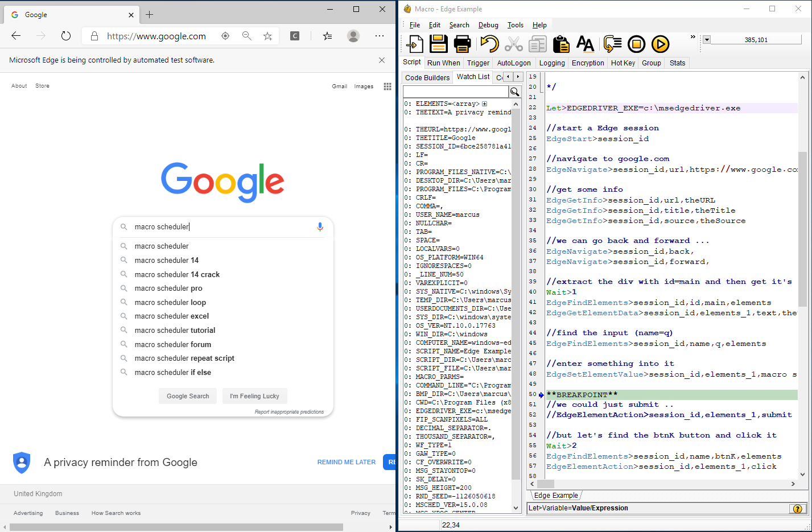The width and height of the screenshot is (812, 532).
Task: Open the Help menu
Action: tap(539, 25)
